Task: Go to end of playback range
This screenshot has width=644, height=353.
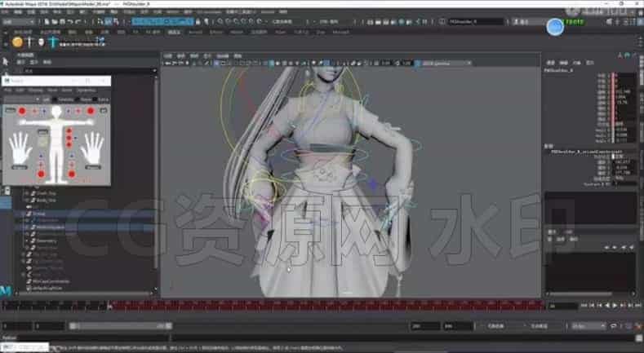Action: (637, 306)
